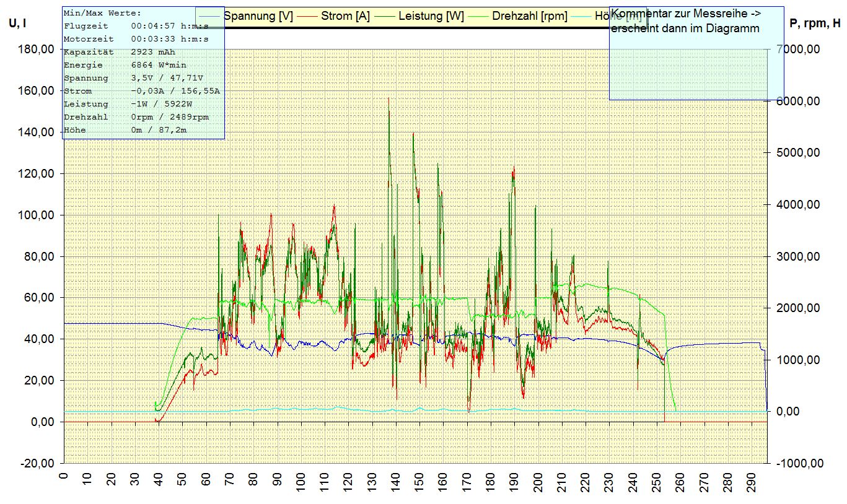Viewport: 847px width, 504px height.
Task: Click the 290 tick on the time axis
Action: tap(751, 480)
